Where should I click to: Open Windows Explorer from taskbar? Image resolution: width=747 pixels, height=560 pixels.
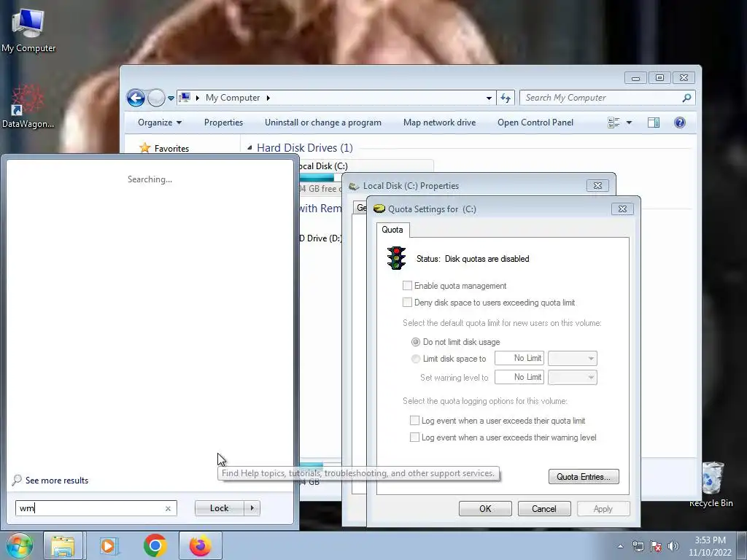pos(63,545)
